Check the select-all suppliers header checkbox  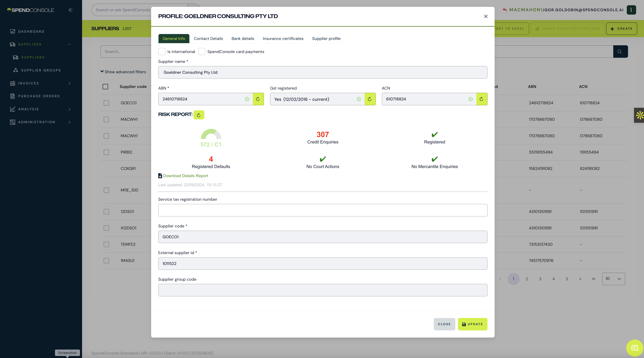[105, 86]
